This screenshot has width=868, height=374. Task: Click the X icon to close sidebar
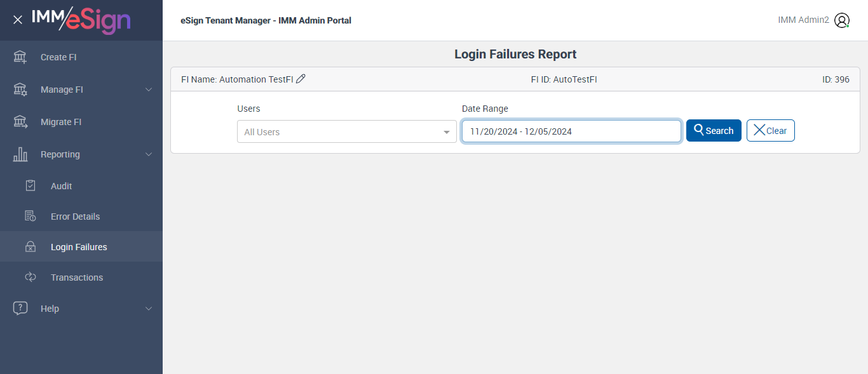click(x=18, y=20)
